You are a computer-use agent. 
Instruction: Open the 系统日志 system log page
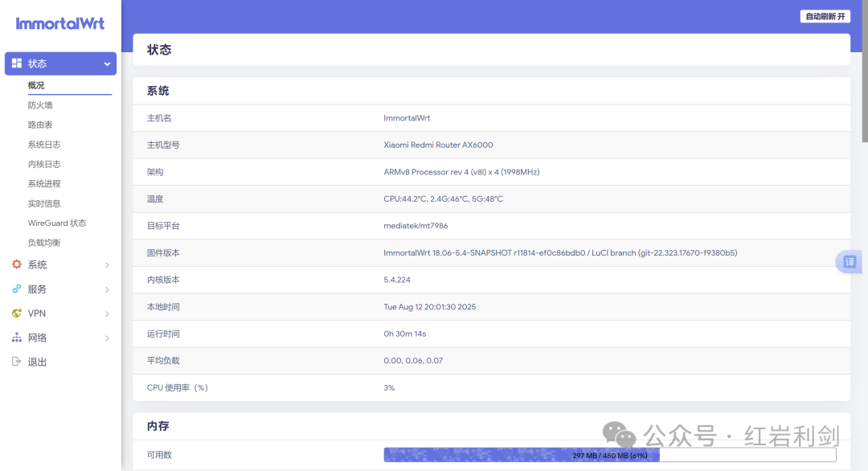pyautogui.click(x=44, y=145)
